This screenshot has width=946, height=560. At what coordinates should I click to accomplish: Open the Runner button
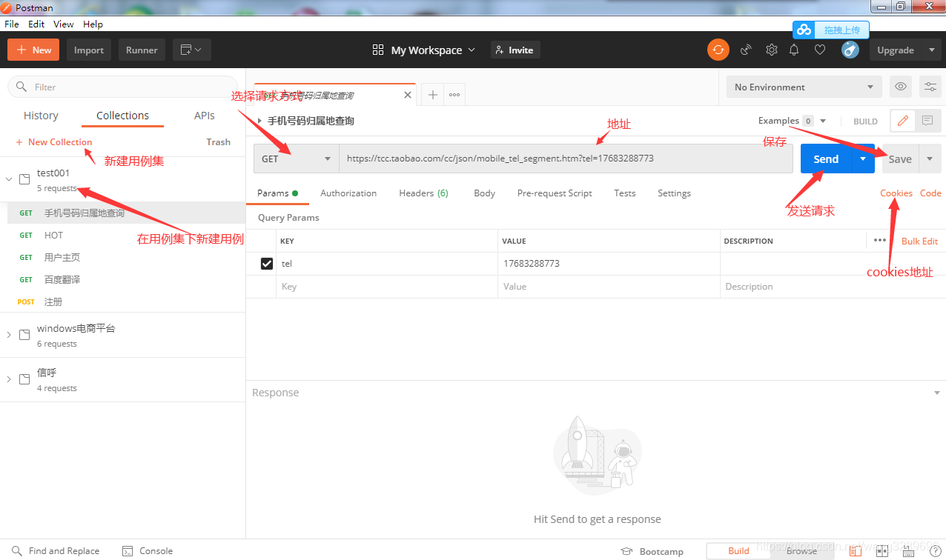(142, 50)
